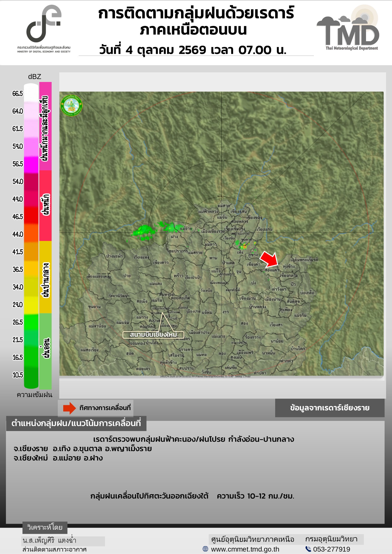Screen dimensions: 392x554
Task: Click the ทิศทางการเคลื่อนที่ legend text
Action: (x=105, y=408)
